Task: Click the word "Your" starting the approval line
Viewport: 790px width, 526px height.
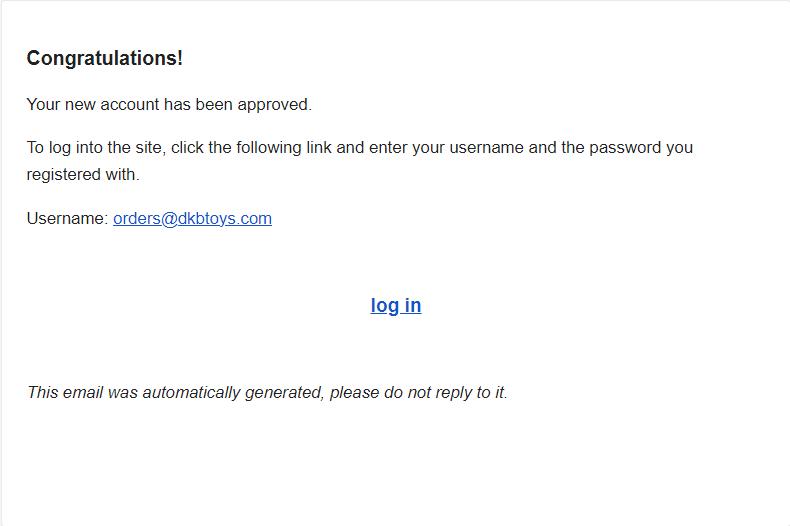Action: point(44,104)
